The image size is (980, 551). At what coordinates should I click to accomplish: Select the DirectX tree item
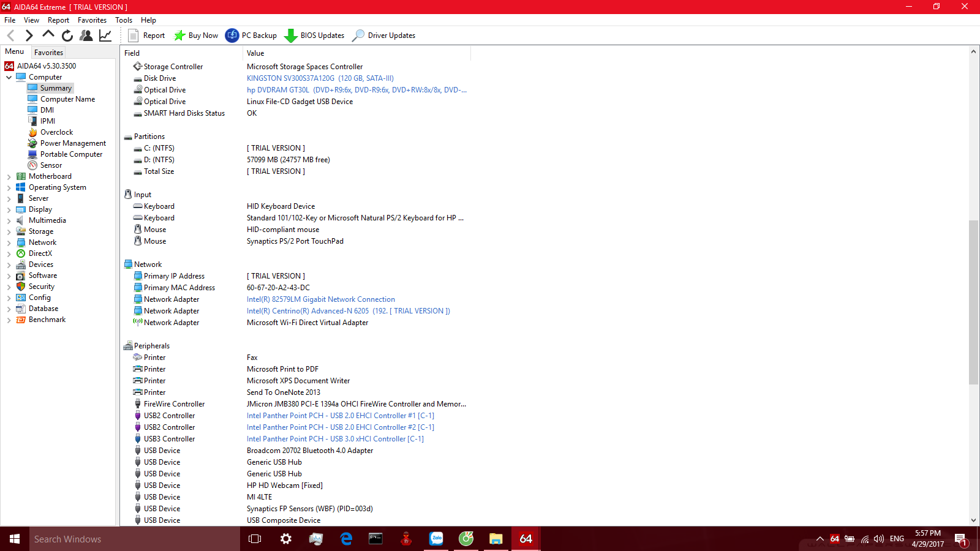tap(40, 253)
